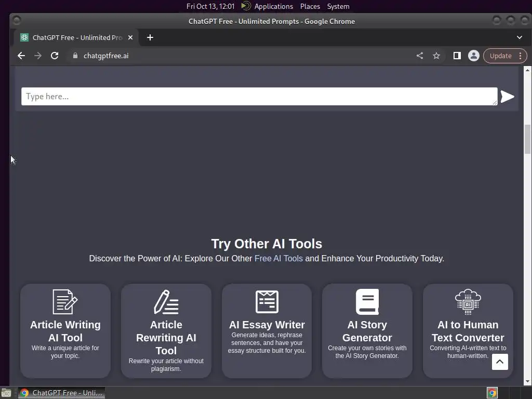Click the scrollbar up arrow
The height and width of the screenshot is (399, 532).
click(527, 70)
